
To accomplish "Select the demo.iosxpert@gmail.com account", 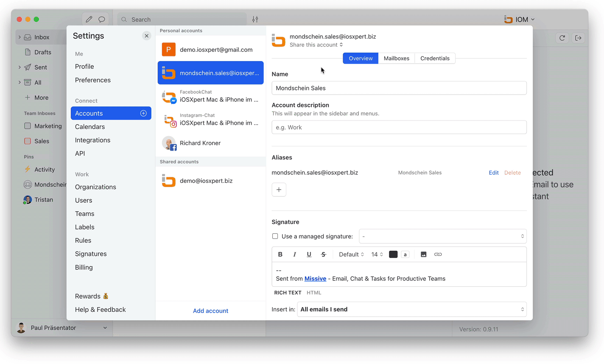I will point(210,50).
